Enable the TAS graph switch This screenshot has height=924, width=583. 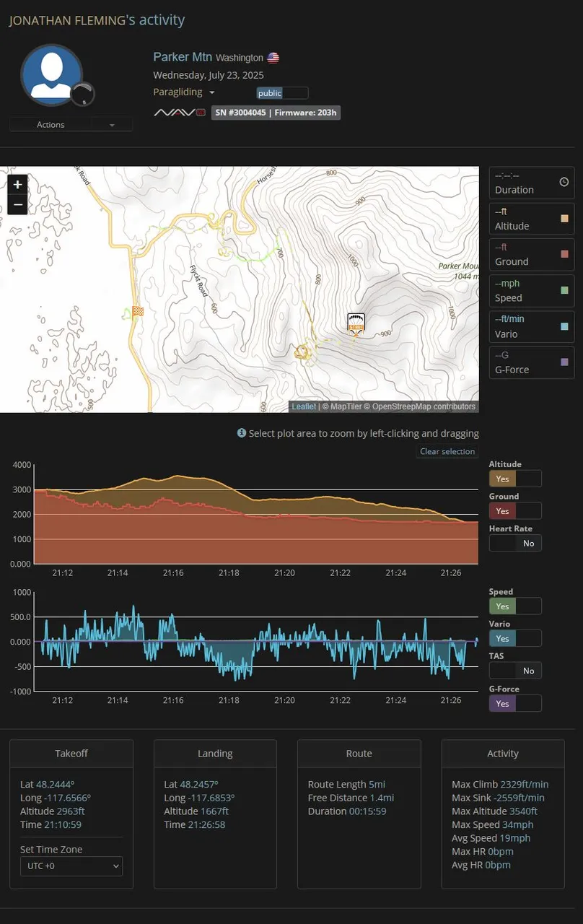click(x=515, y=671)
